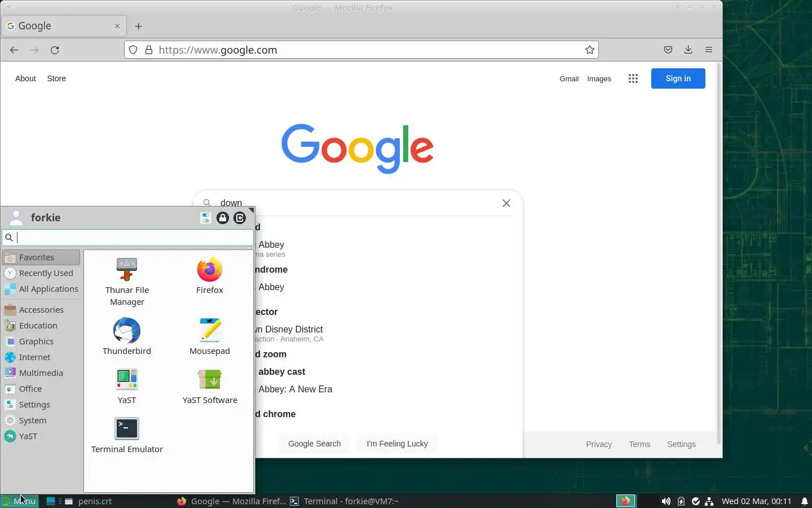Click the Google search box containing 'down'
The height and width of the screenshot is (508, 812).
358,203
